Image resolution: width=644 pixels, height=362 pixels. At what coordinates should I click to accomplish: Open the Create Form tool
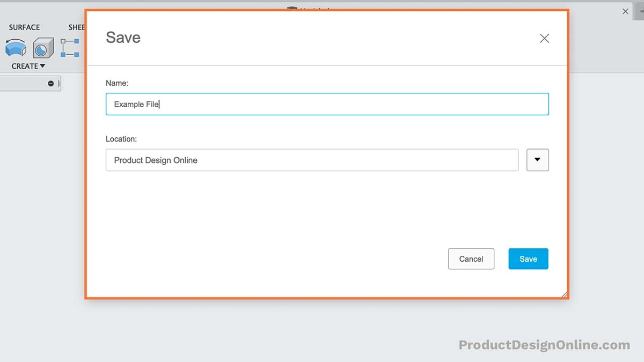[43, 47]
